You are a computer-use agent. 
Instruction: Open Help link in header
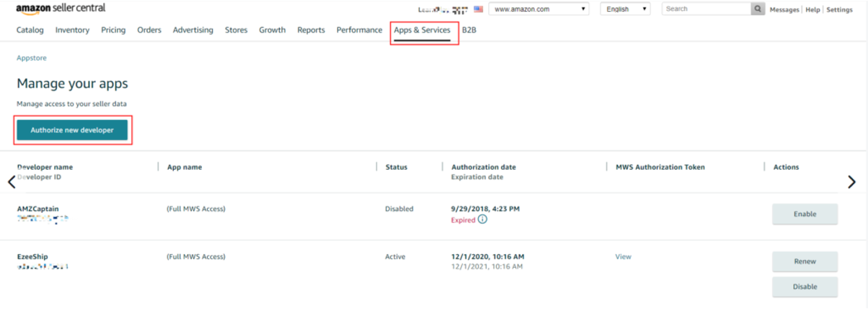point(812,10)
